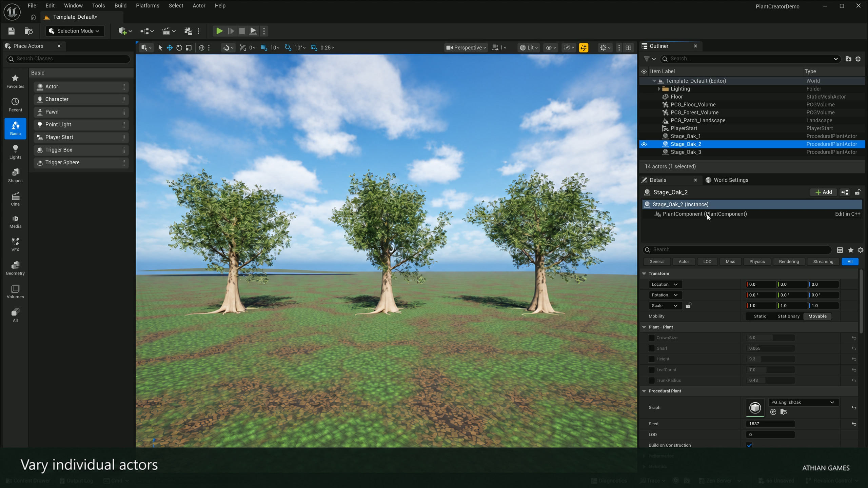Open the Lit view mode dropdown
Viewport: 868px width, 488px height.
click(529, 48)
